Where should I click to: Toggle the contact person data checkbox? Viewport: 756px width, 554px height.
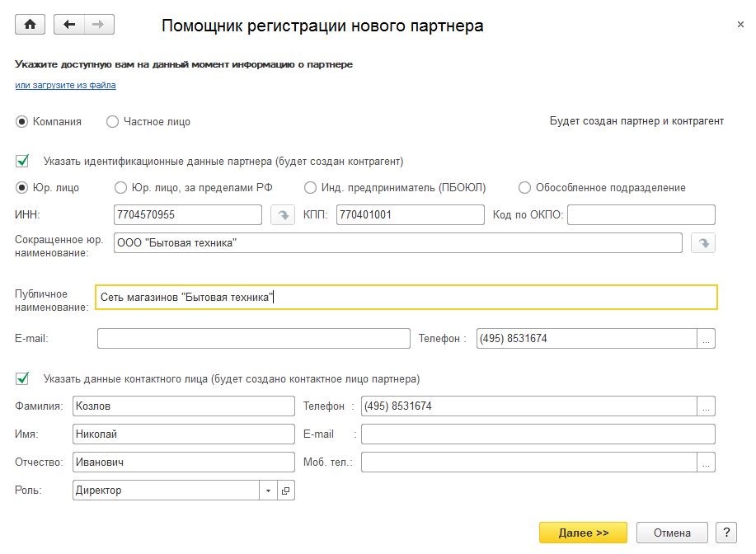22,378
